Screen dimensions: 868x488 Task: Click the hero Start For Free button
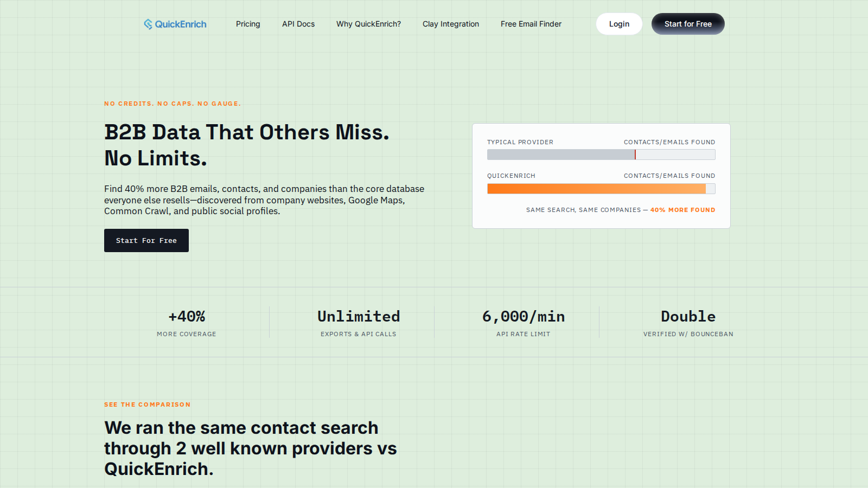click(x=146, y=240)
